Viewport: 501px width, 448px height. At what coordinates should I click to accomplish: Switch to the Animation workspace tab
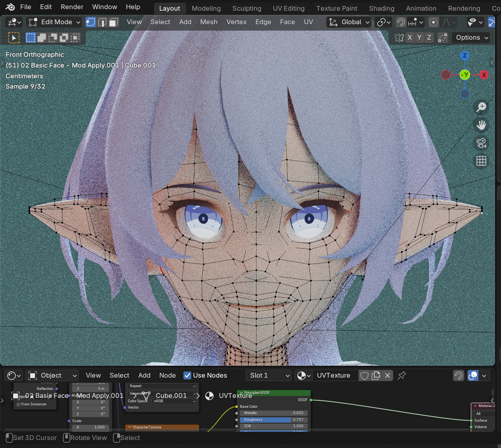421,8
